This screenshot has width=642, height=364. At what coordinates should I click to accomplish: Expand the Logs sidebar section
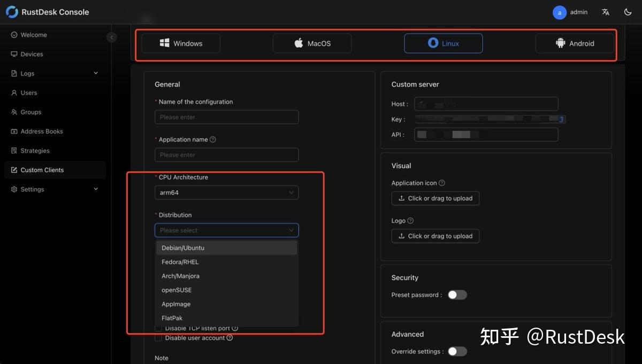point(96,73)
